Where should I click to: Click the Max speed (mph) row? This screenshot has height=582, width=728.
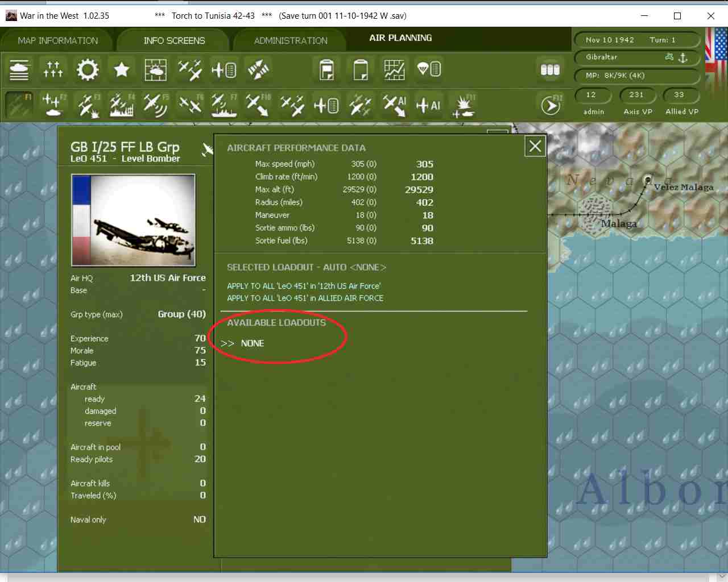(x=344, y=164)
